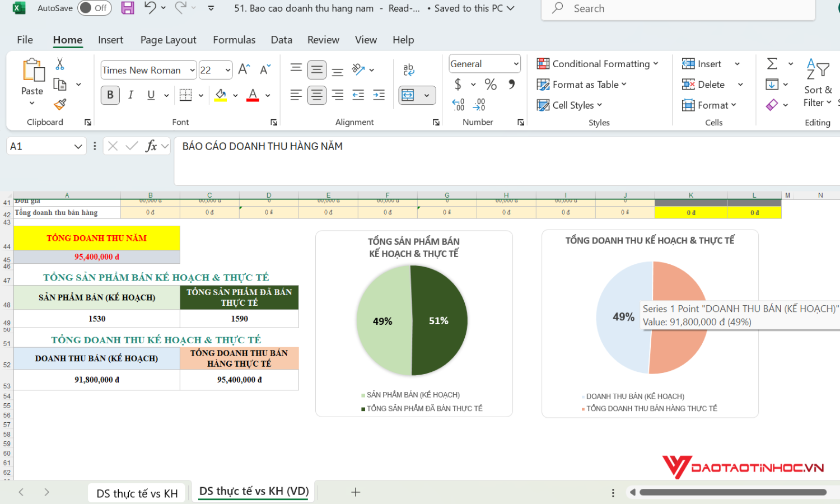Click the yellow Fill Color bucket
The height and width of the screenshot is (504, 840).
tap(221, 95)
